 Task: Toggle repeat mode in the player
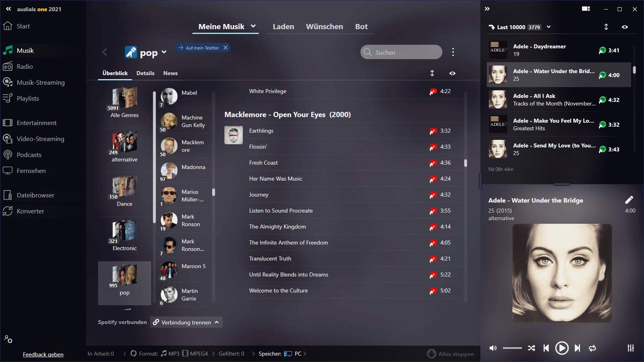tap(592, 348)
